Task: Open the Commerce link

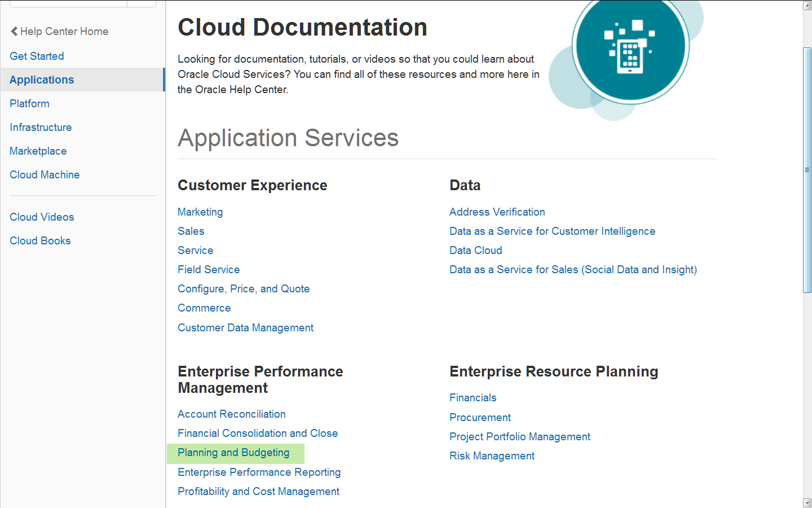Action: pos(204,308)
